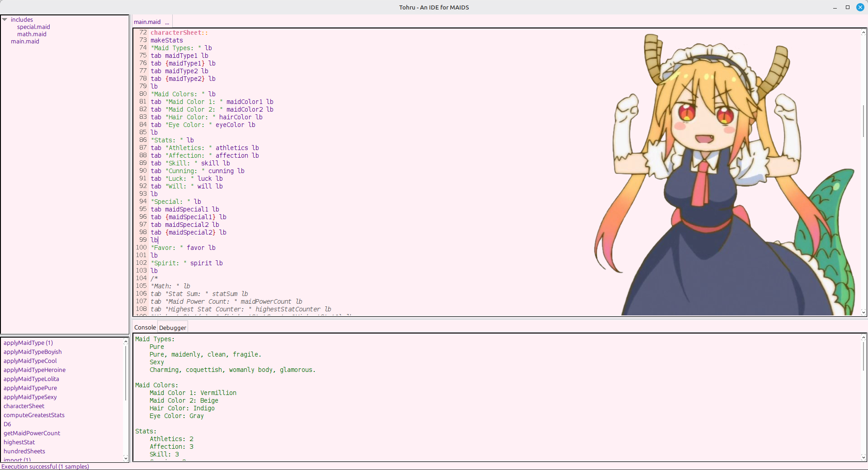Switch to the Console tab
868x470 pixels.
tap(145, 327)
